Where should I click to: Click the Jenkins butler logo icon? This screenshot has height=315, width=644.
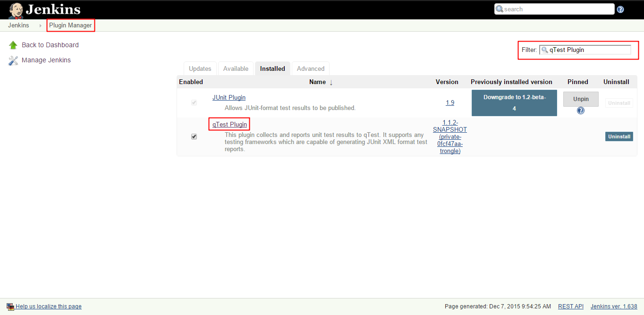coord(16,10)
